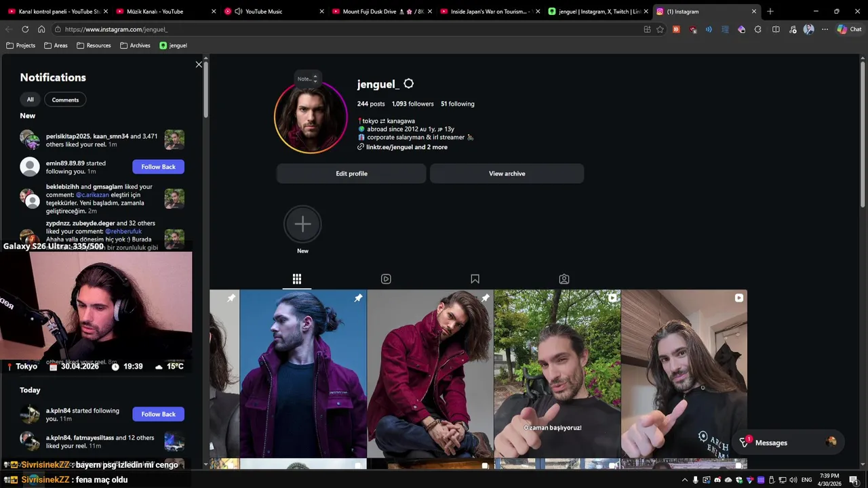Open the browser Settings and more menu
The width and height of the screenshot is (868, 488).
point(825,29)
